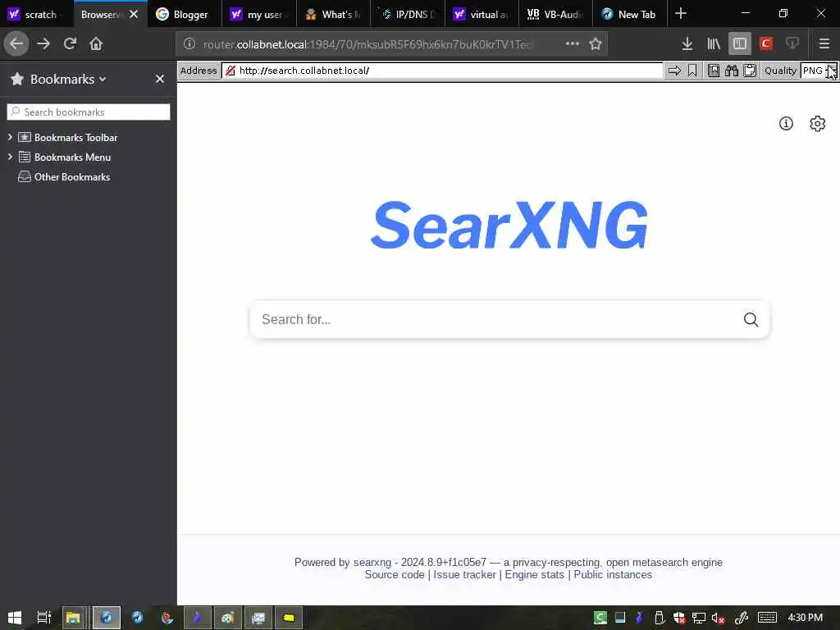Screen dimensions: 840x630
Task: Open the browser hamburger menu
Action: coord(824,43)
